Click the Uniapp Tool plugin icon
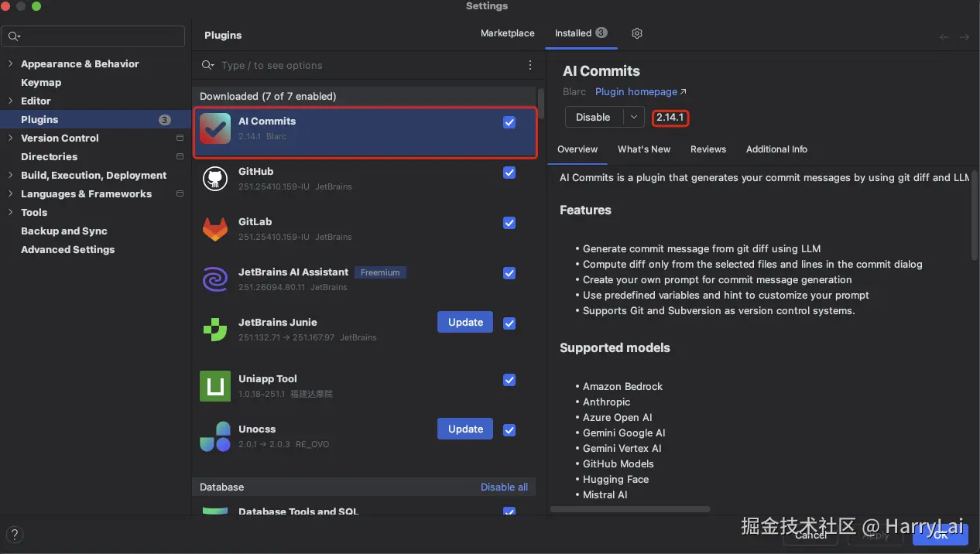 (215, 386)
